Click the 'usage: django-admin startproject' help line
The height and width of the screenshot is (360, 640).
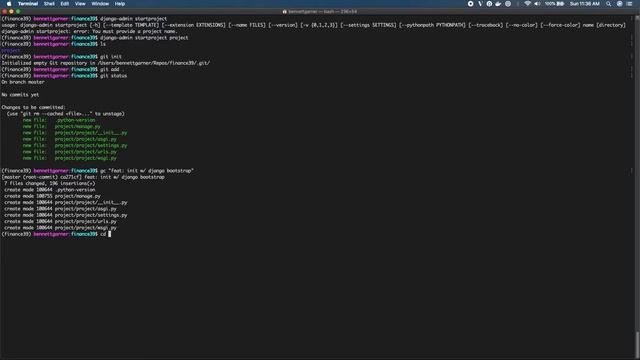coord(313,25)
